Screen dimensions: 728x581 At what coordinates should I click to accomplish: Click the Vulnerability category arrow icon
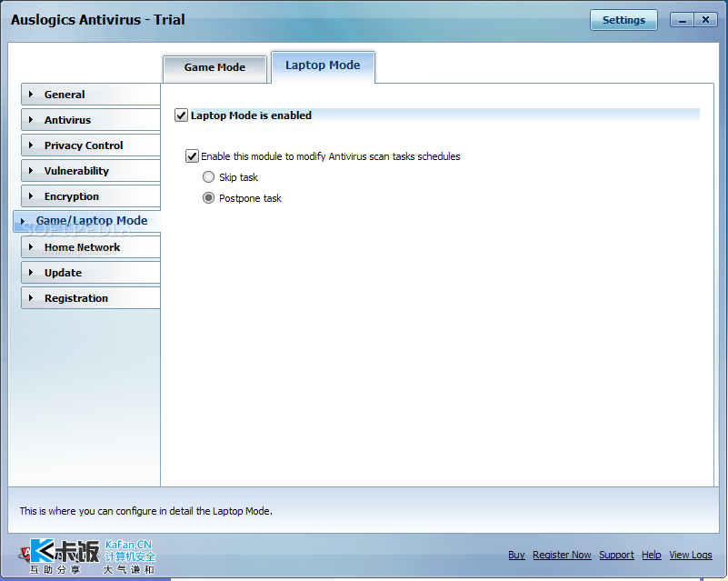coord(31,171)
